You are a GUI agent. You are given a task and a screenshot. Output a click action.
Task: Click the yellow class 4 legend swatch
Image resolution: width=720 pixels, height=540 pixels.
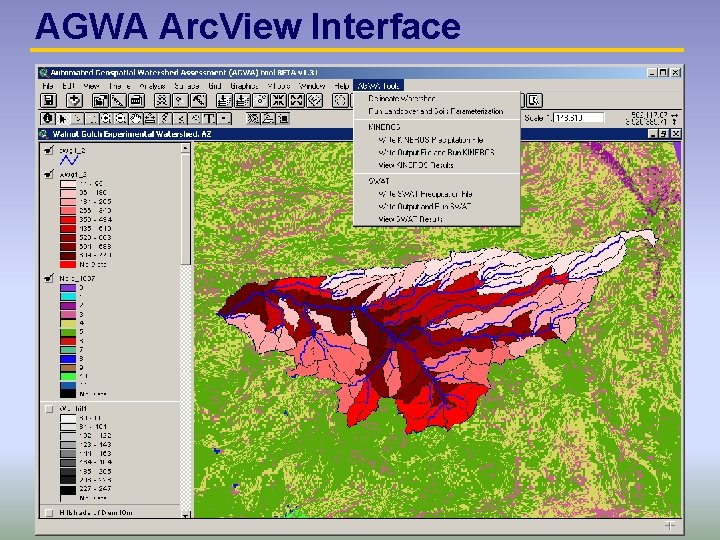pyautogui.click(x=68, y=323)
